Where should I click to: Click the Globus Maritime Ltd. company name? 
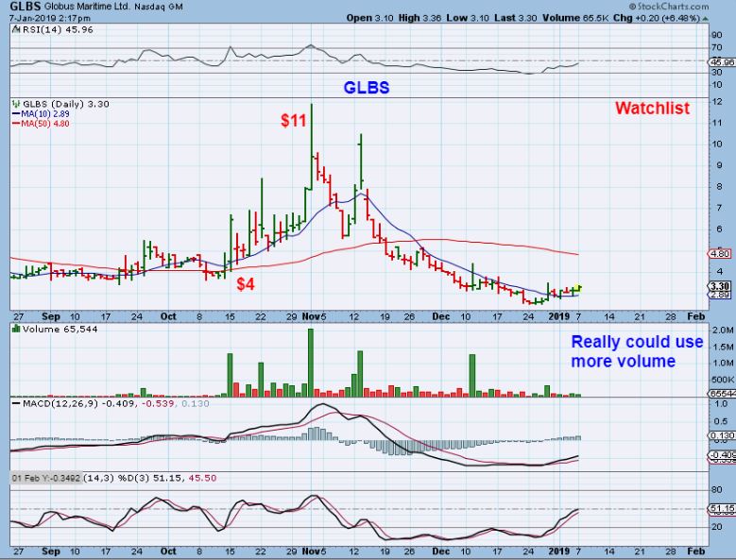point(88,7)
